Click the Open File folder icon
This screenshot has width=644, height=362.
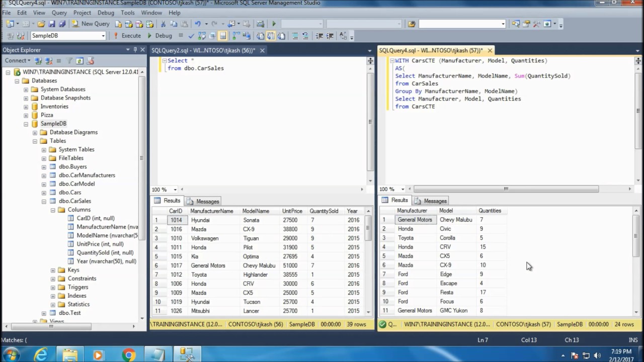click(41, 24)
